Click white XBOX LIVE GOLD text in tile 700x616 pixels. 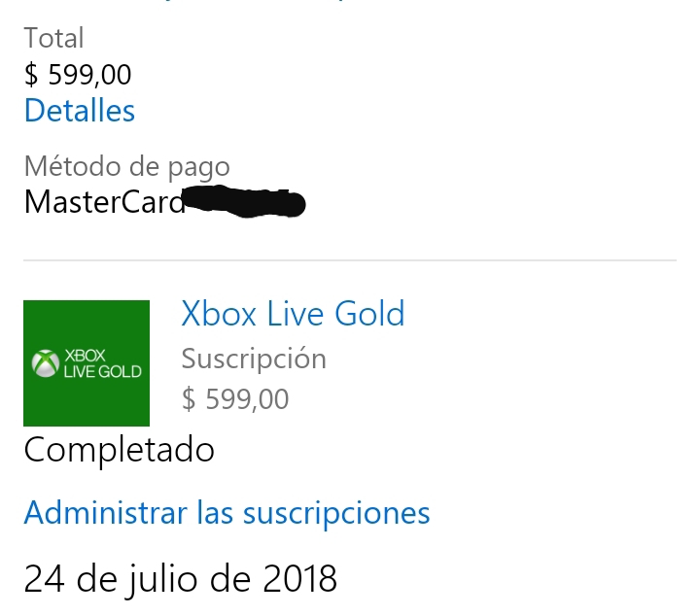click(102, 363)
